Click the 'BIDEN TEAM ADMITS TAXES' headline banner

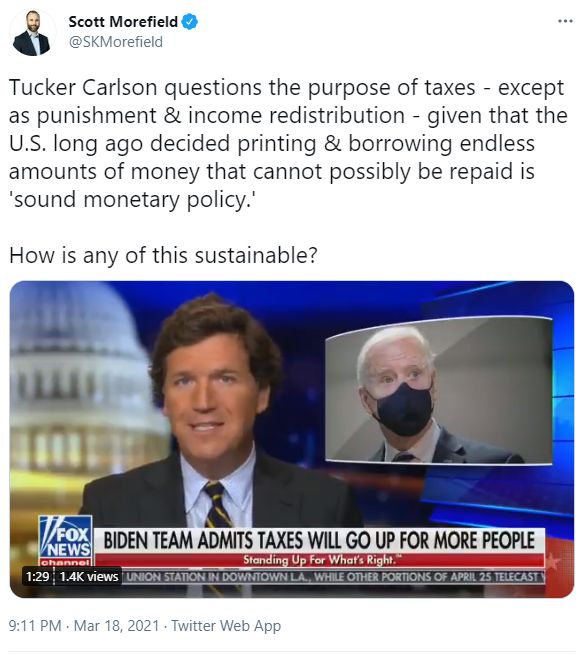319,541
